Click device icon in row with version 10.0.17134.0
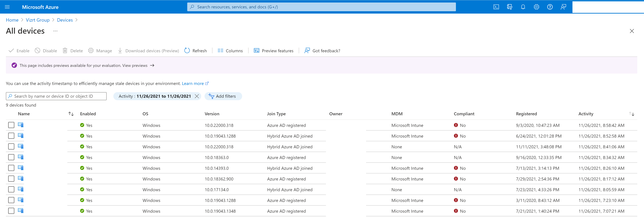This screenshot has height=217, width=644. pos(21,189)
